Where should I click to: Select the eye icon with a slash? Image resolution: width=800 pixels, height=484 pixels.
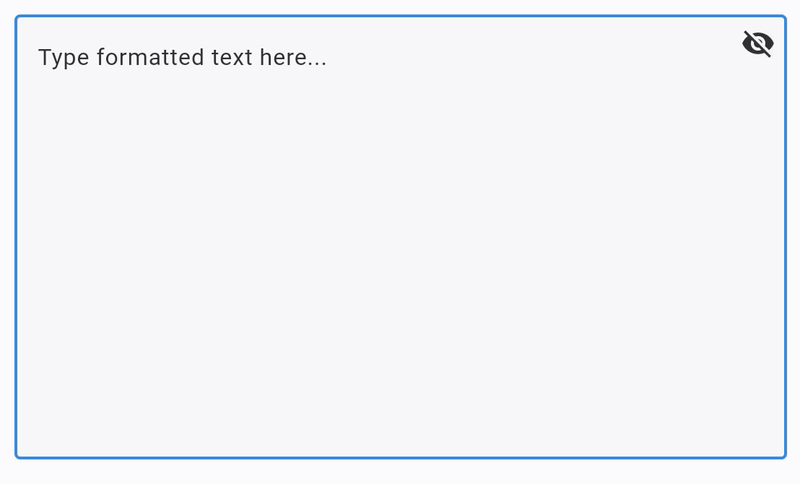(x=758, y=44)
